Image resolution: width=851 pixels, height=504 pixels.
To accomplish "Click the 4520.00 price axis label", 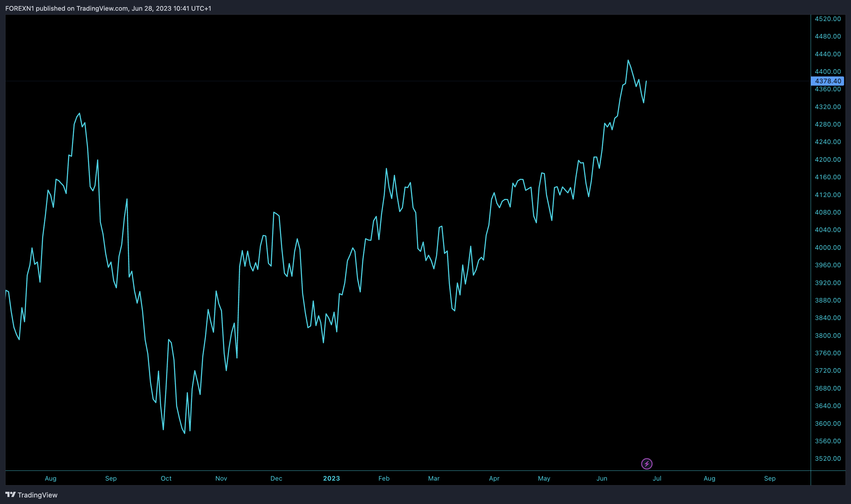I will point(828,19).
